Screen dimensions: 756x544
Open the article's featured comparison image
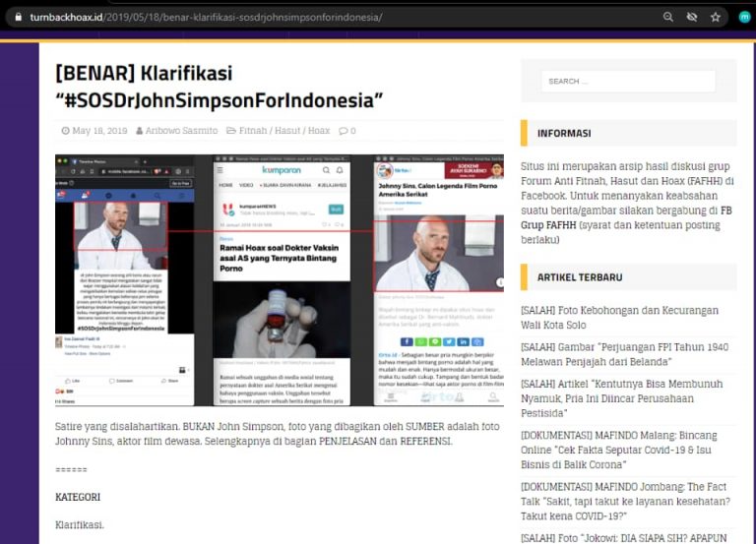280,280
